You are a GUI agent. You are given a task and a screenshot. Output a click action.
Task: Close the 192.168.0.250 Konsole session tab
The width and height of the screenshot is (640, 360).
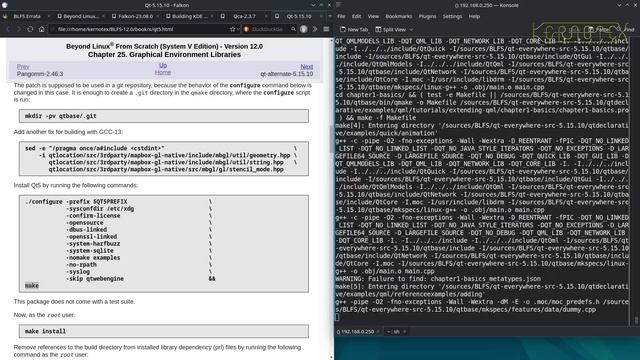pos(378,332)
